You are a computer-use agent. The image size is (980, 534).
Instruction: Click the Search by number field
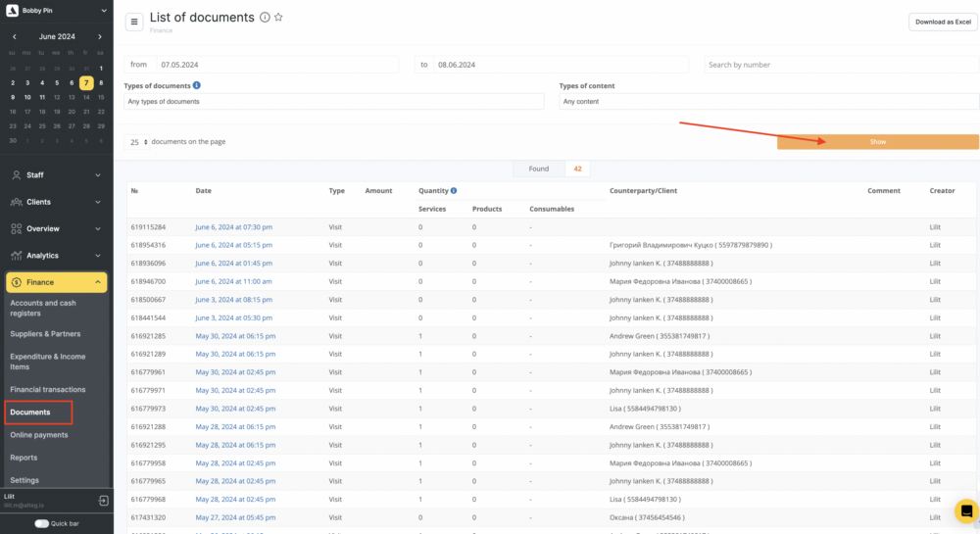(841, 65)
